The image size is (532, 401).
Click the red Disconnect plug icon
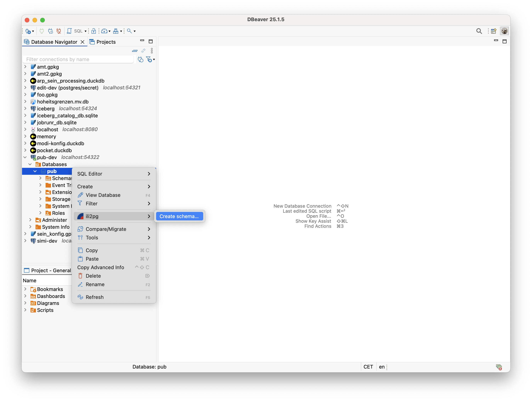59,31
